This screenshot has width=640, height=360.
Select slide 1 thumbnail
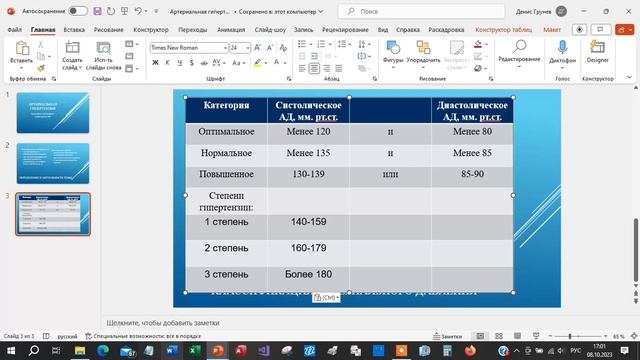53,113
